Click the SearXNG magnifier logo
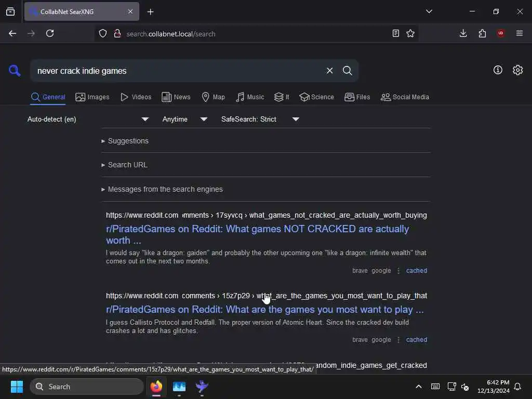The height and width of the screenshot is (399, 532). click(x=15, y=71)
